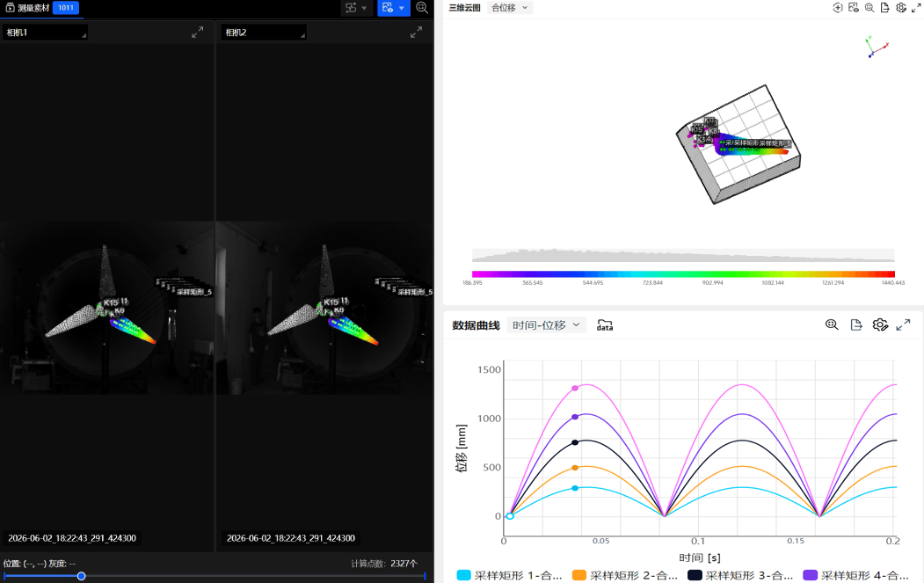Click the 三维云图 panel title

tap(464, 8)
